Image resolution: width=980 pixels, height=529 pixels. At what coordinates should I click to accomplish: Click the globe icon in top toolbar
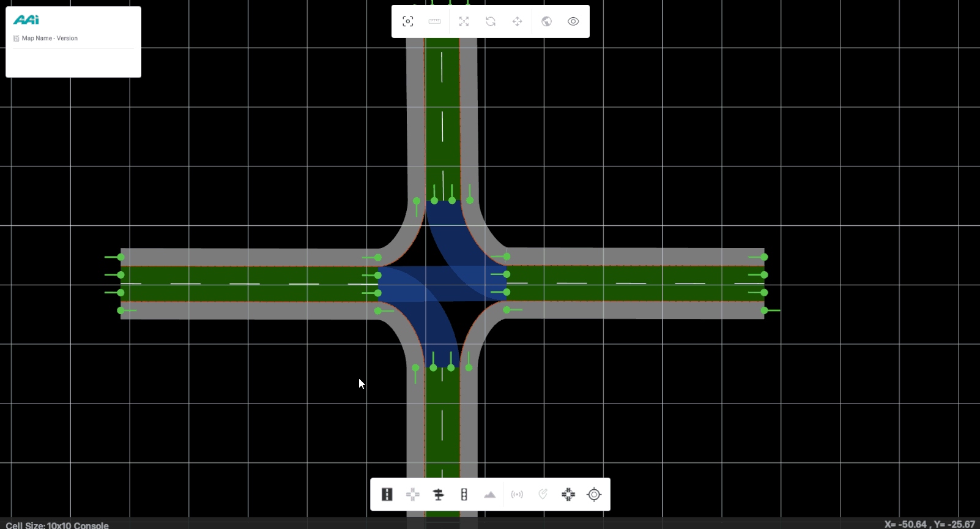(x=546, y=21)
